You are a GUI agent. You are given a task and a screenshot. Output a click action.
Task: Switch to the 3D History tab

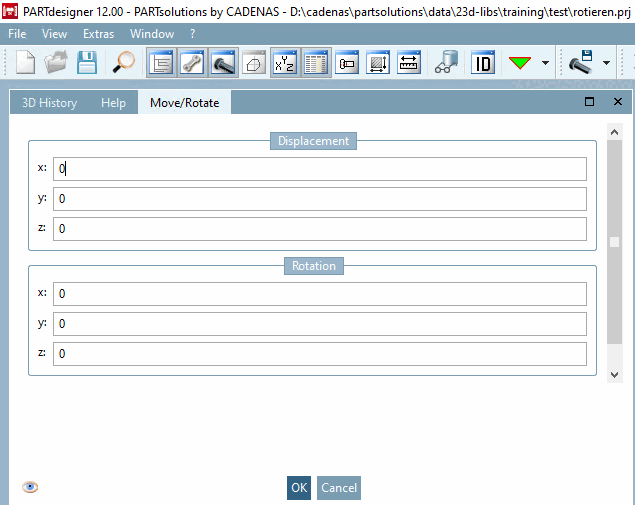coord(49,102)
